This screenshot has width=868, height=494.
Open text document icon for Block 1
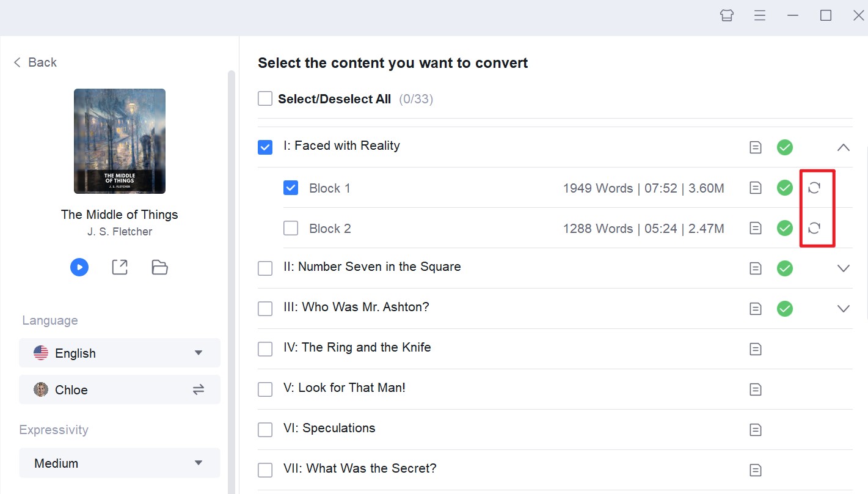pos(756,188)
